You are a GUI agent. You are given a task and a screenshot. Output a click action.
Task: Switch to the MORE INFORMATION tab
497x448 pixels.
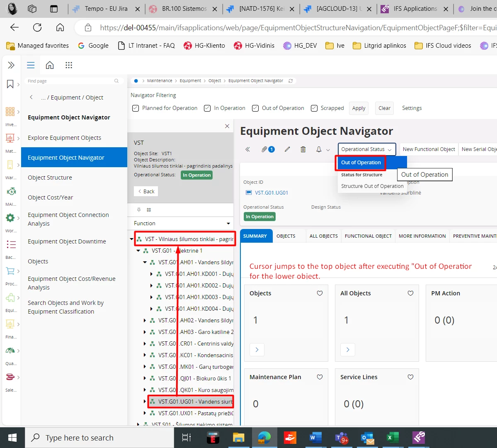click(x=422, y=236)
